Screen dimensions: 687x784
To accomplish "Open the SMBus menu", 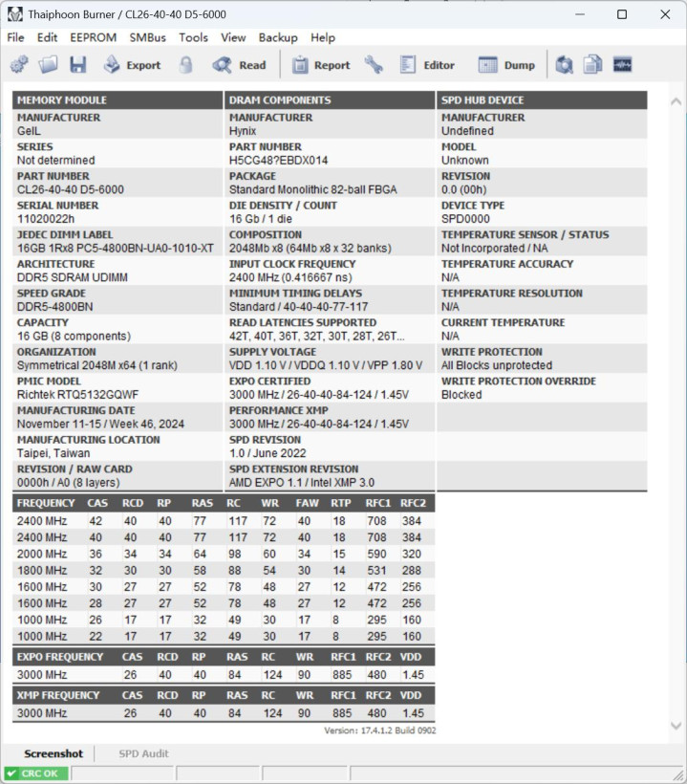I will (x=147, y=37).
